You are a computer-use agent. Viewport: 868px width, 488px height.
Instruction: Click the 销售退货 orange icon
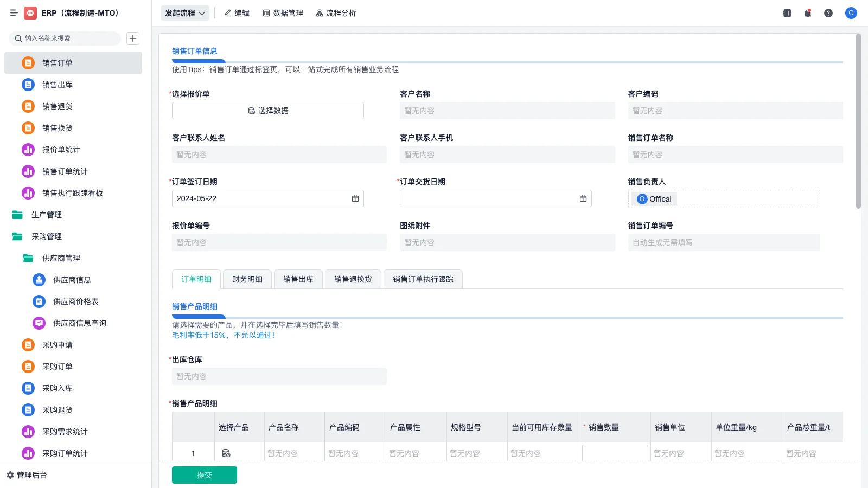(28, 106)
